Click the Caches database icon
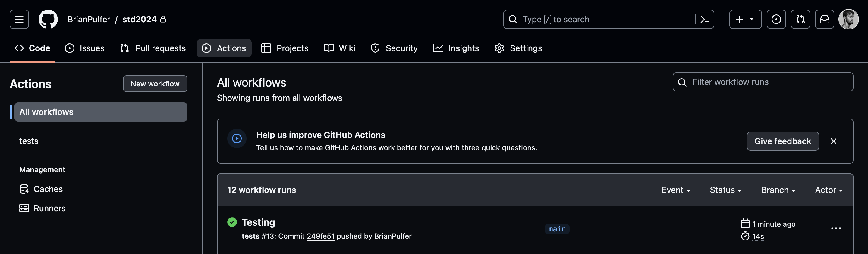The height and width of the screenshot is (254, 868). 24,189
